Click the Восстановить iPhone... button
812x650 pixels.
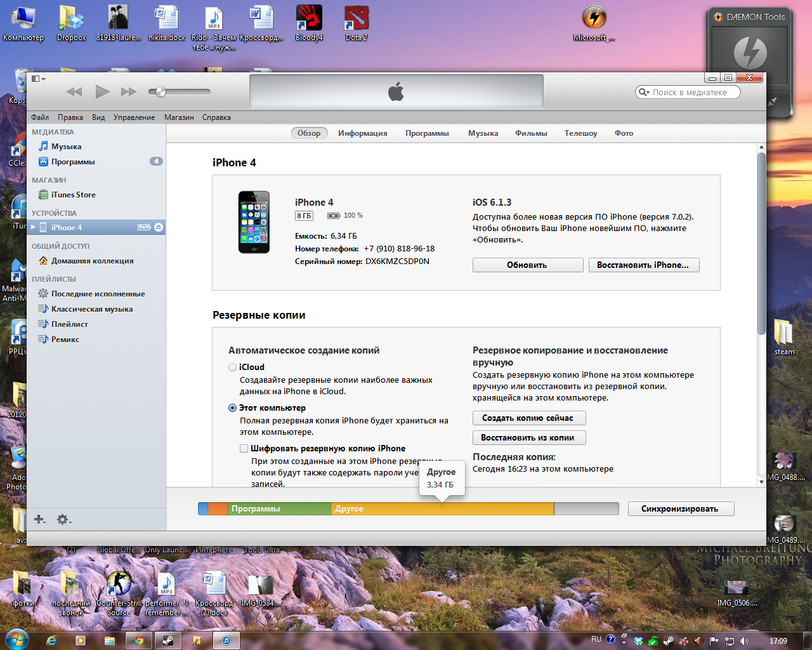tap(644, 265)
